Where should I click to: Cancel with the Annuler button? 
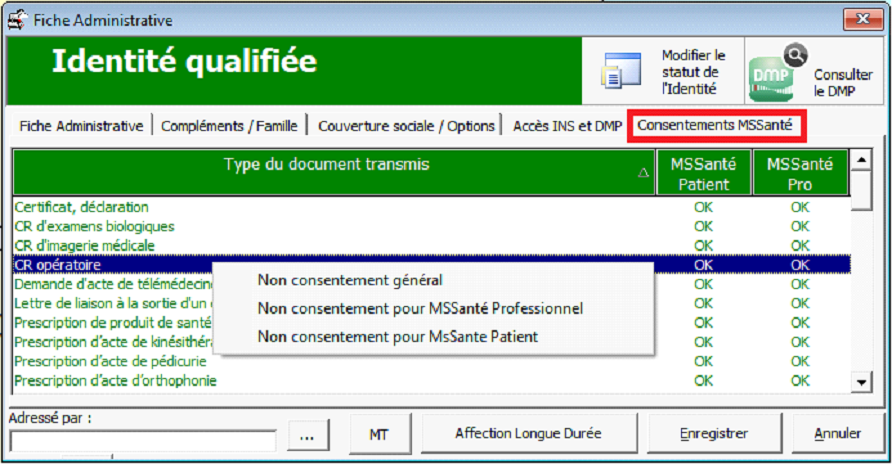(838, 434)
